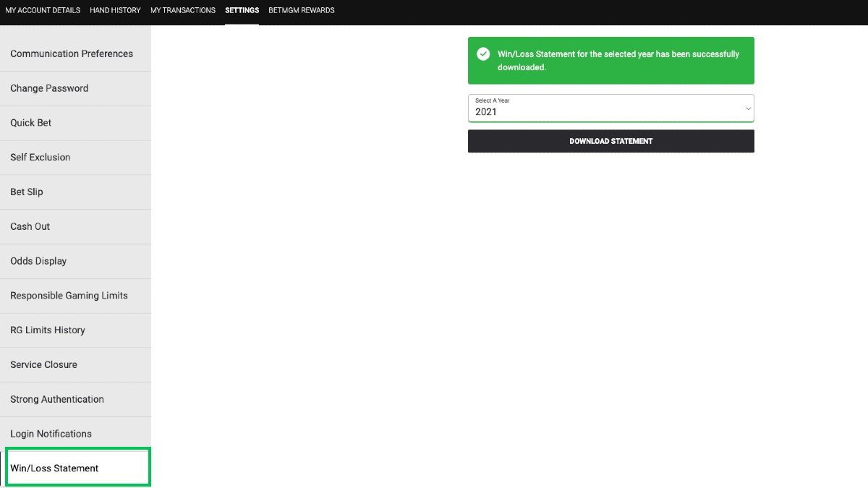Go to Responsible Gaming Limits
868x488 pixels.
pyautogui.click(x=75, y=296)
